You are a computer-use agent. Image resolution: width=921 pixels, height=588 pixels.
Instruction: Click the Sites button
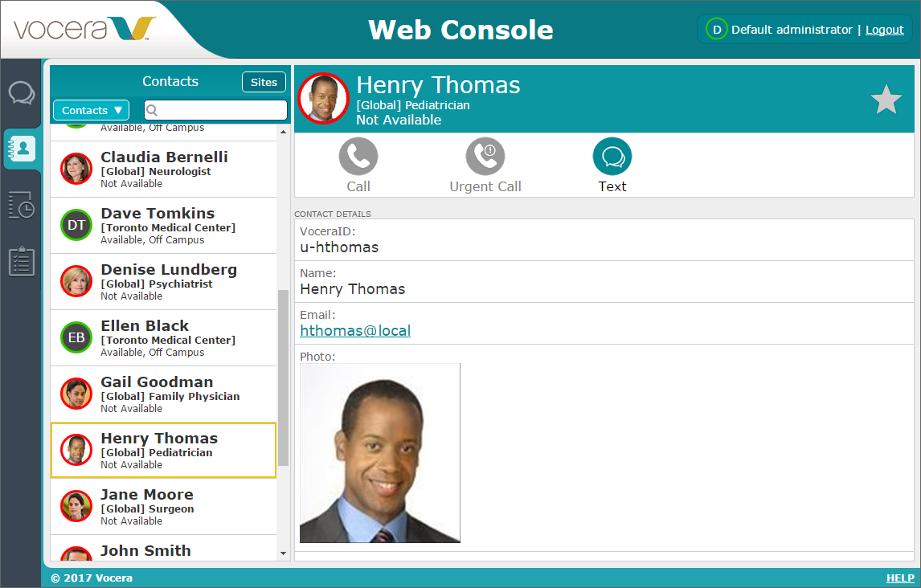[264, 82]
